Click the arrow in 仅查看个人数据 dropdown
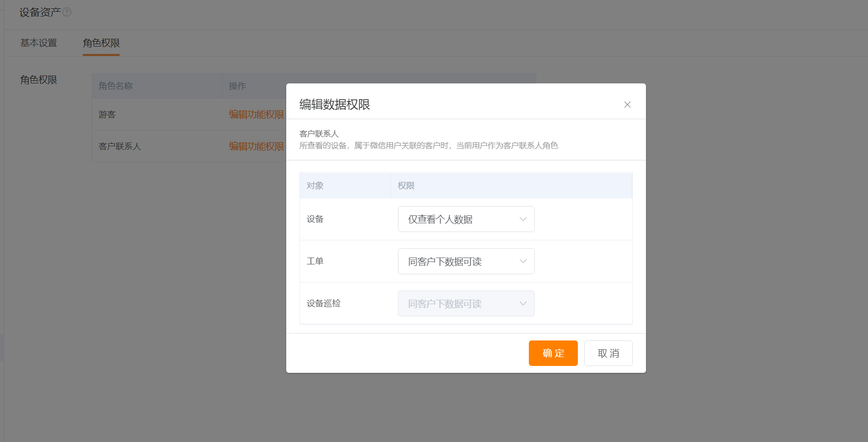 click(523, 219)
